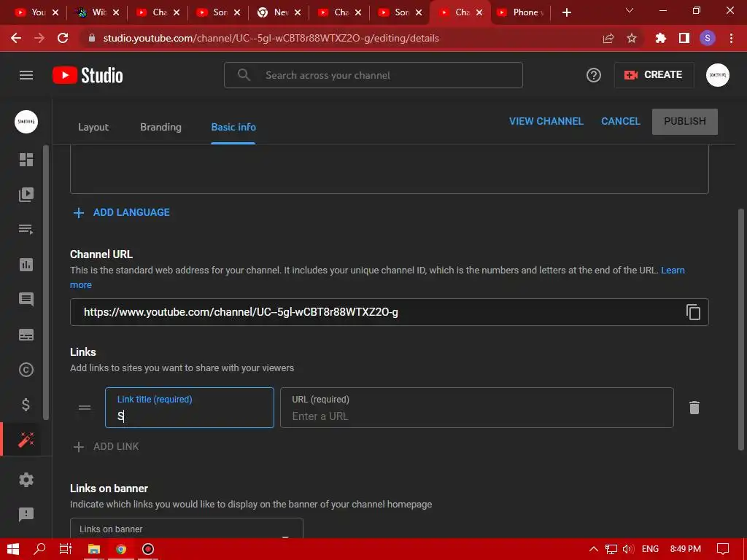Open the Studio hamburger menu

pyautogui.click(x=26, y=75)
